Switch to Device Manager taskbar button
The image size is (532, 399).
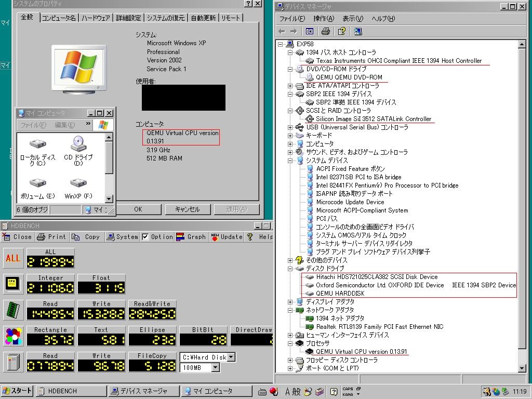tap(143, 391)
